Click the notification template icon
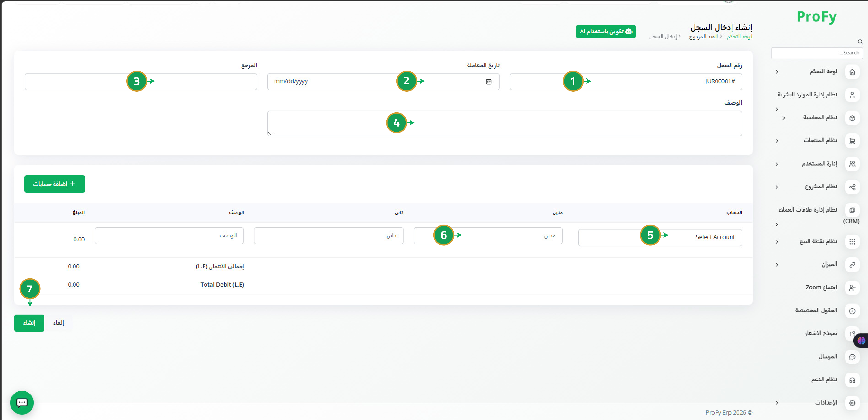This screenshot has height=420, width=868. [x=852, y=334]
